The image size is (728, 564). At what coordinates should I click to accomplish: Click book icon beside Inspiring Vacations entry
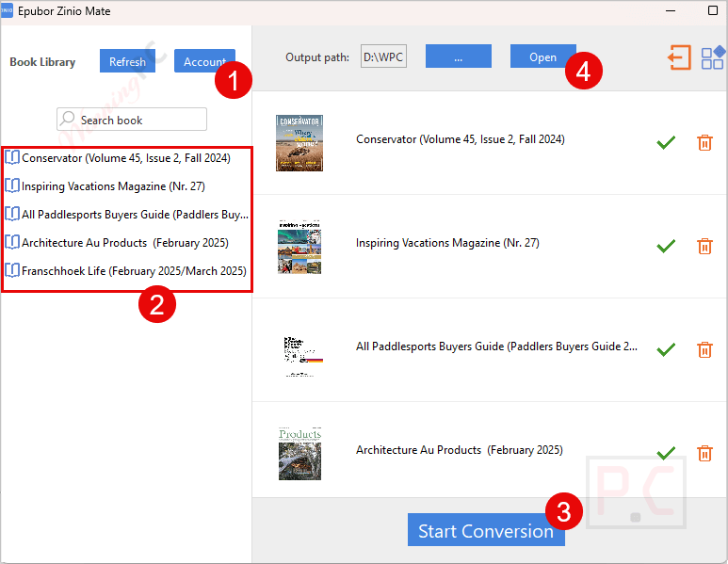coord(12,186)
